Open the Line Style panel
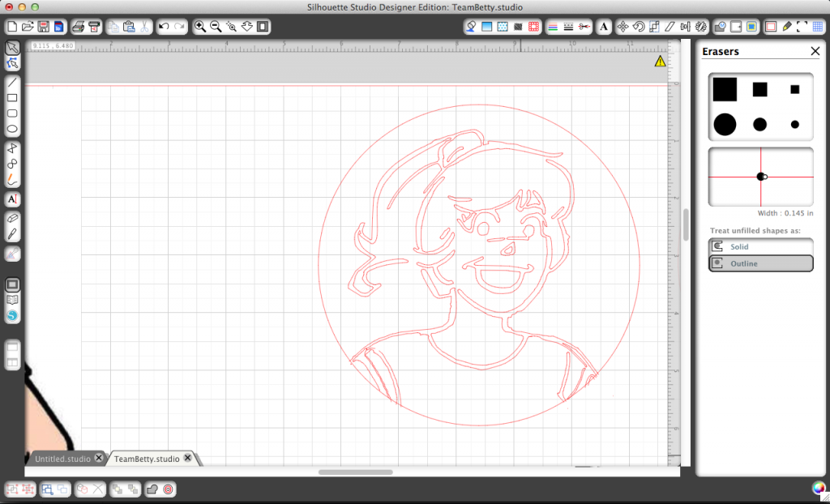This screenshot has width=830, height=504. [x=568, y=27]
